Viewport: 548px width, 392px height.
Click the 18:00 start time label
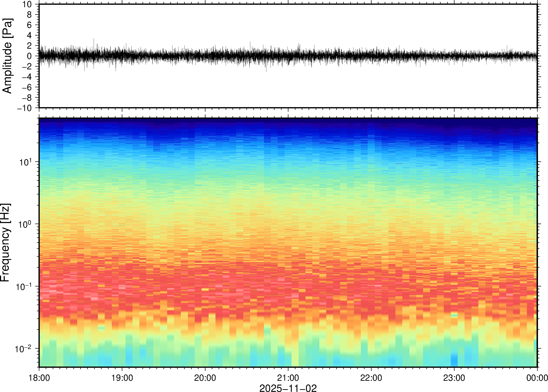tap(39, 378)
